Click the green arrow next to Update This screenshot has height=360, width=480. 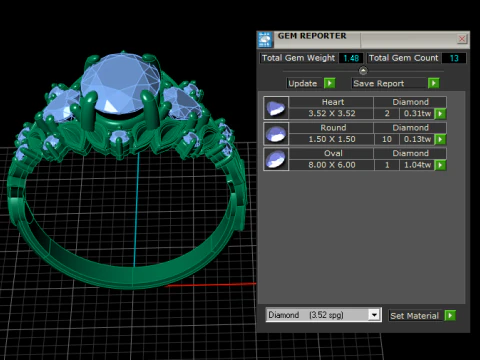tap(329, 83)
